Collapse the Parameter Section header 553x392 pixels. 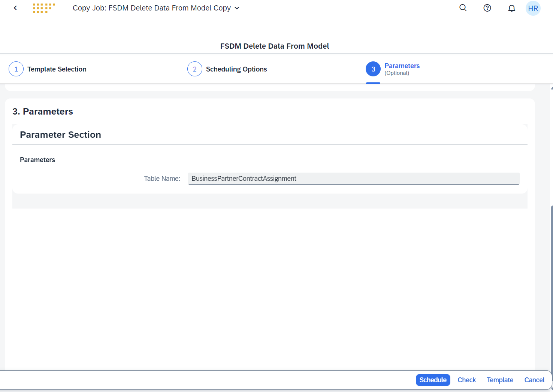pyautogui.click(x=60, y=134)
